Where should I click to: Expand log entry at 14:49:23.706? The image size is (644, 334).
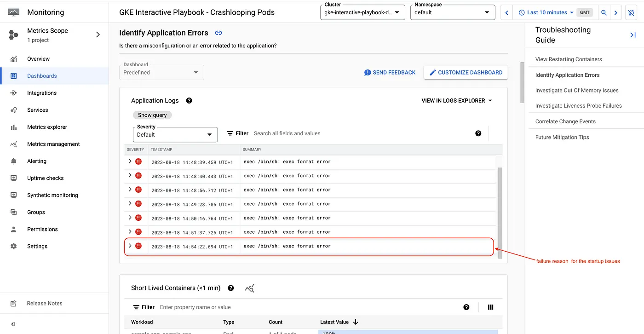[x=130, y=203]
